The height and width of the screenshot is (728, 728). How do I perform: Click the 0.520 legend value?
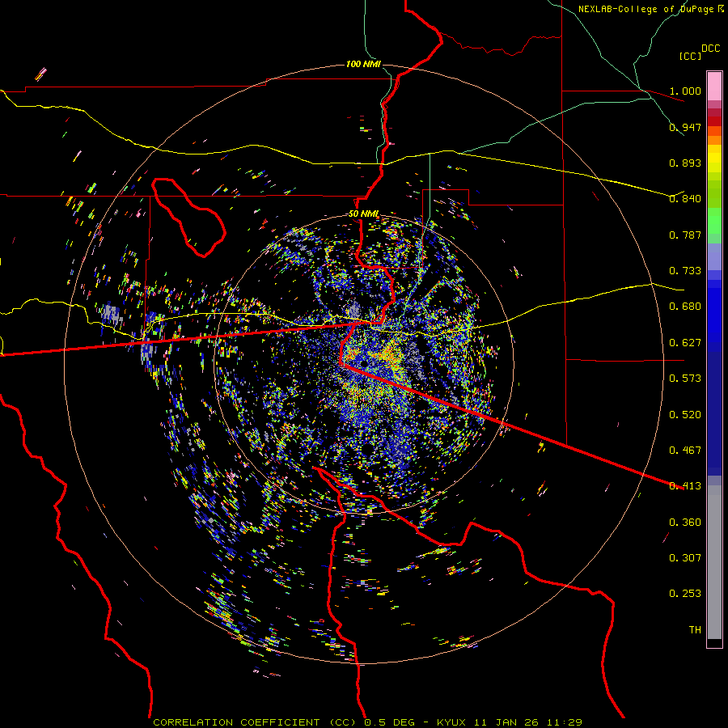[x=685, y=415]
